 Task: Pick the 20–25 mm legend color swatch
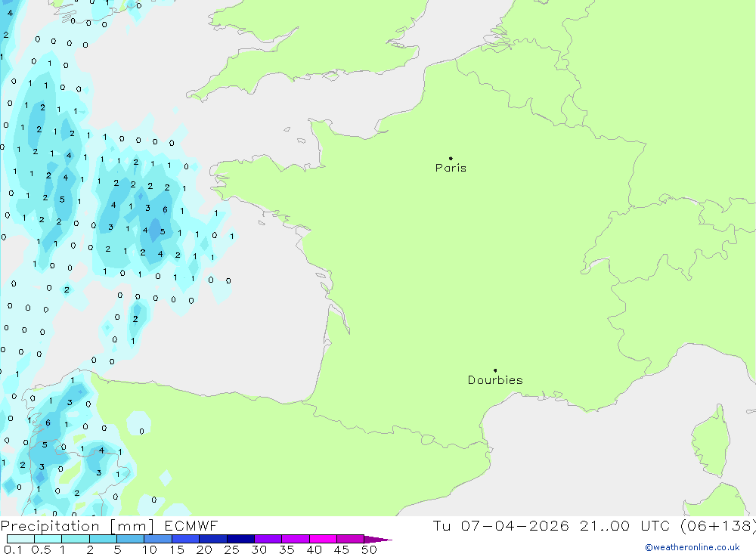click(213, 539)
